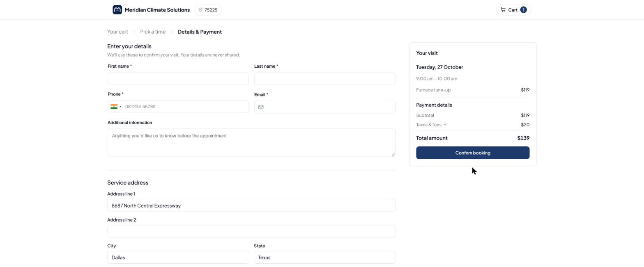This screenshot has height=267, width=644.
Task: Return to Pick a time step
Action: tap(153, 32)
